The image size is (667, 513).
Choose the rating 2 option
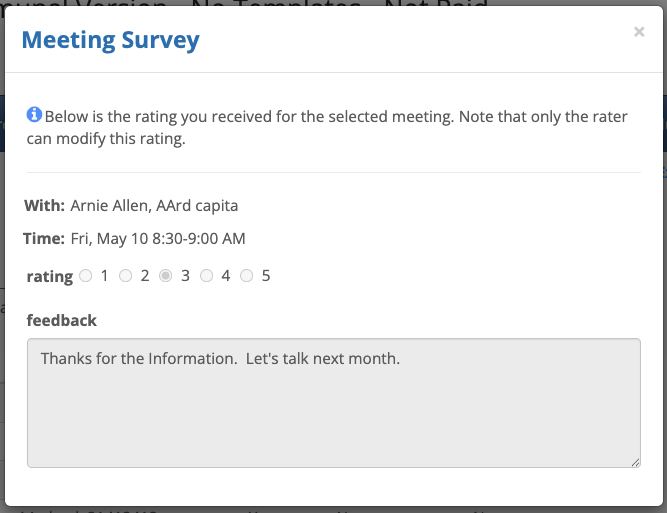tap(126, 276)
